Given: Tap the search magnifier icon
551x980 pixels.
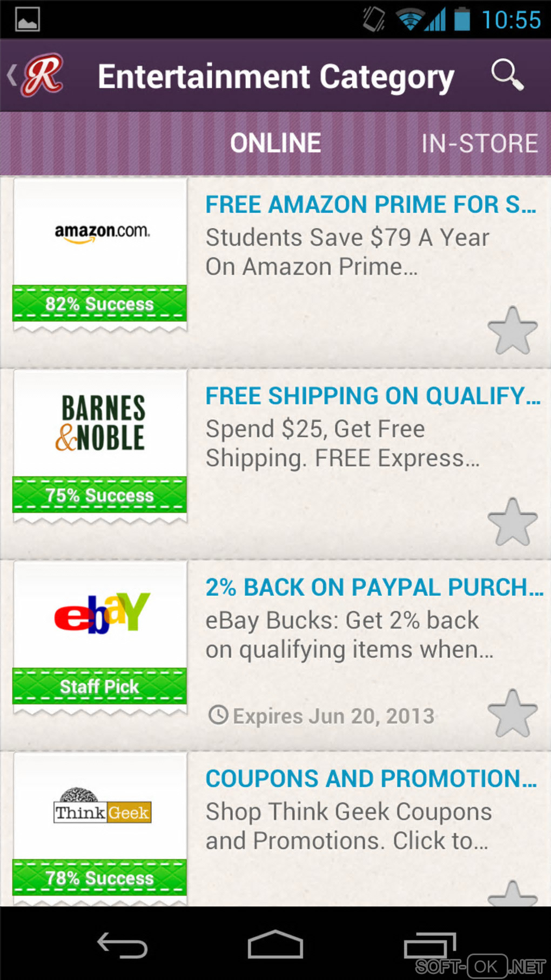Looking at the screenshot, I should click(x=507, y=75).
